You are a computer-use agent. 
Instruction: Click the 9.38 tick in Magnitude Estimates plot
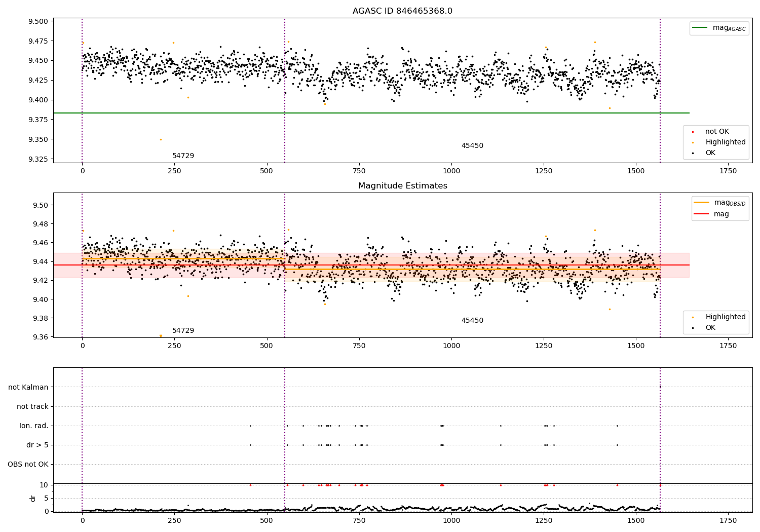pos(41,318)
